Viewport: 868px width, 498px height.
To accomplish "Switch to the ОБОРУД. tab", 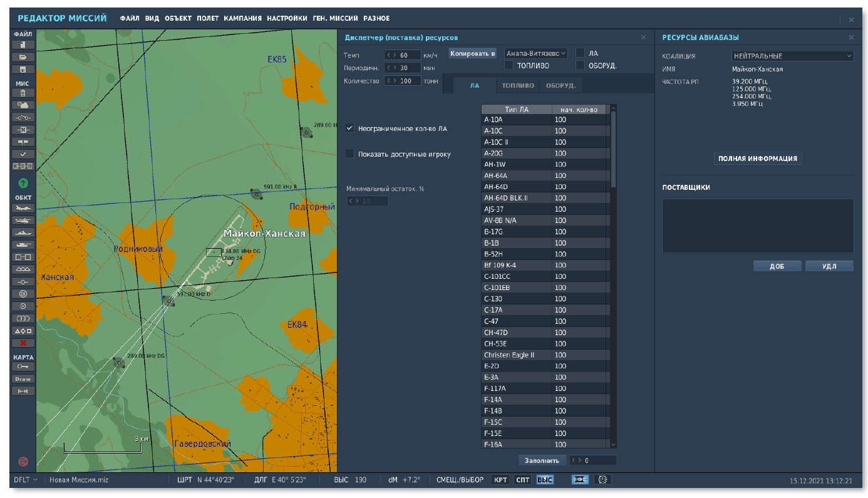I will click(x=561, y=86).
